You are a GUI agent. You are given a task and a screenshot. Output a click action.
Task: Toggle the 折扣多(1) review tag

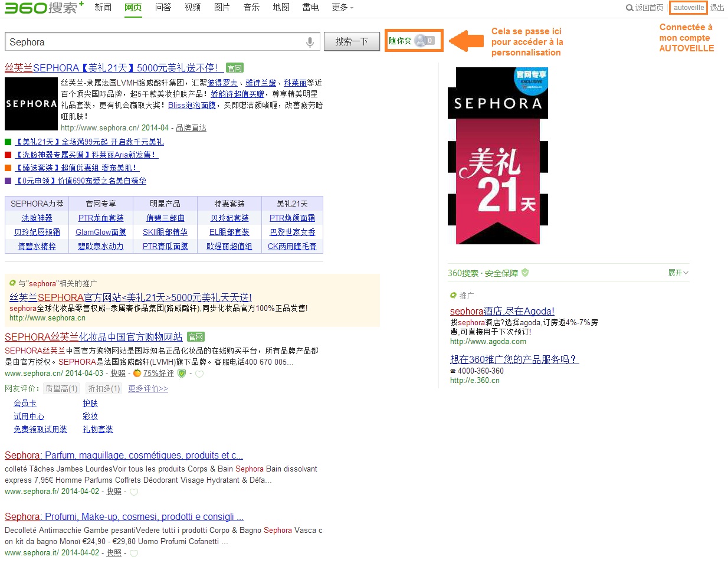tap(104, 388)
